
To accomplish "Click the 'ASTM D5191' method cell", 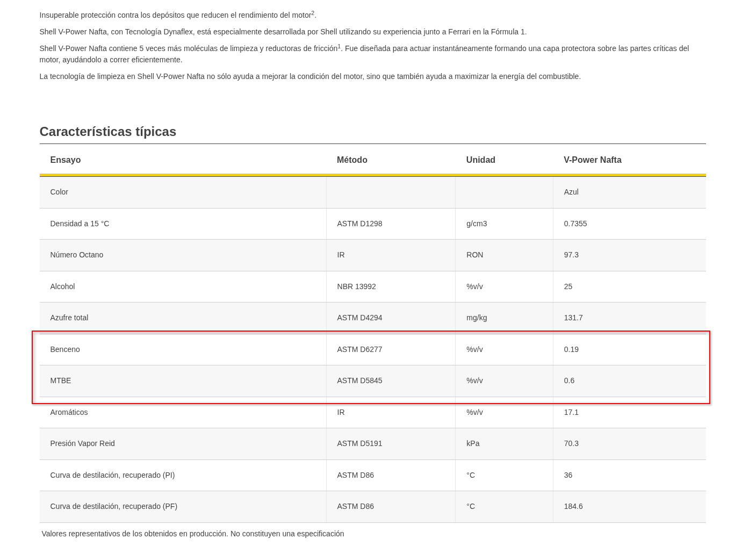I will click(359, 443).
